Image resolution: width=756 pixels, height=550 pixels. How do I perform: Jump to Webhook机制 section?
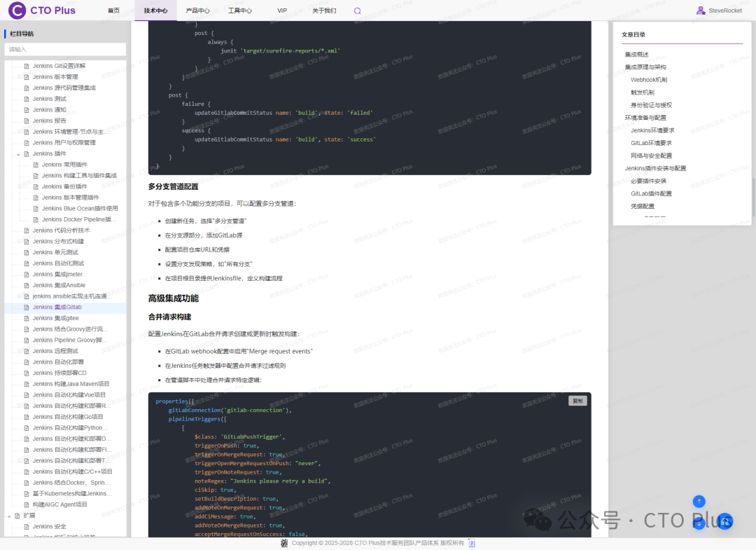[x=649, y=80]
